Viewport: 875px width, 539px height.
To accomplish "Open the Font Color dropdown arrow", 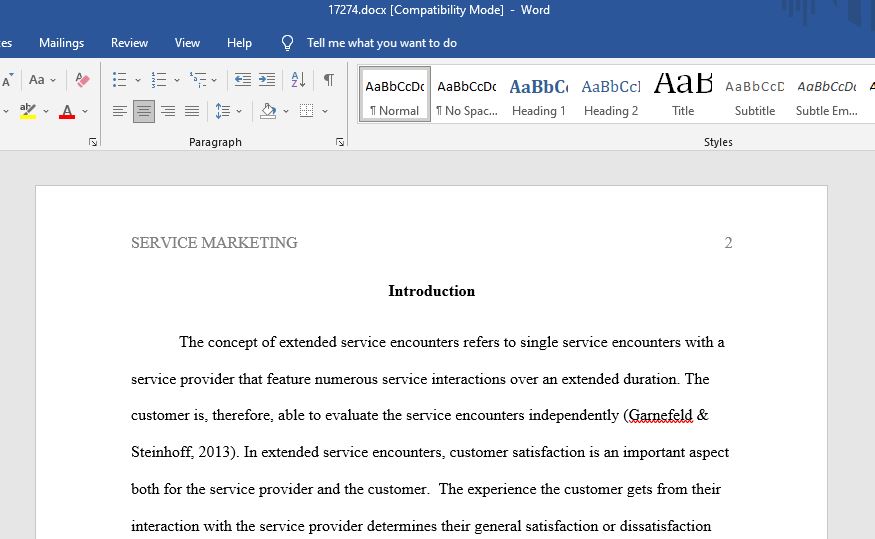I will (85, 112).
